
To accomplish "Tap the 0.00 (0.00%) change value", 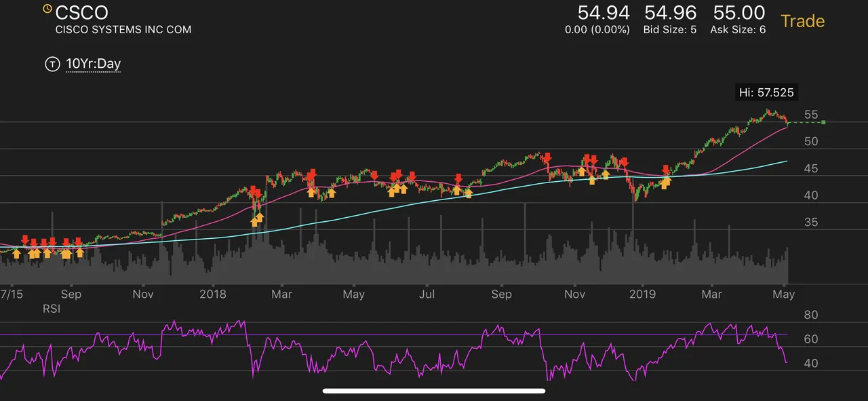I will tap(597, 30).
